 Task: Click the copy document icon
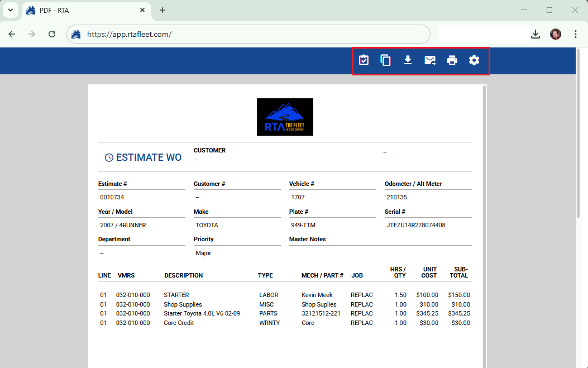click(385, 60)
